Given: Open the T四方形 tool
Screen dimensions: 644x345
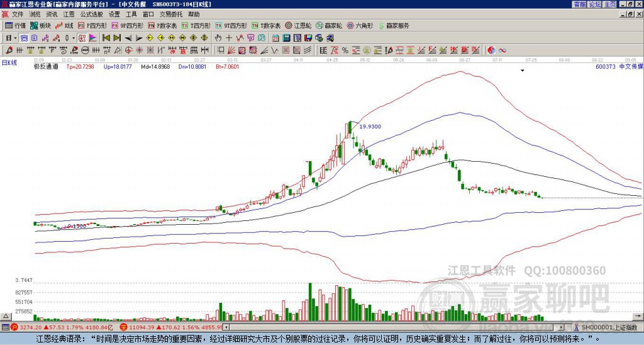Looking at the screenshot, I should coord(196,25).
